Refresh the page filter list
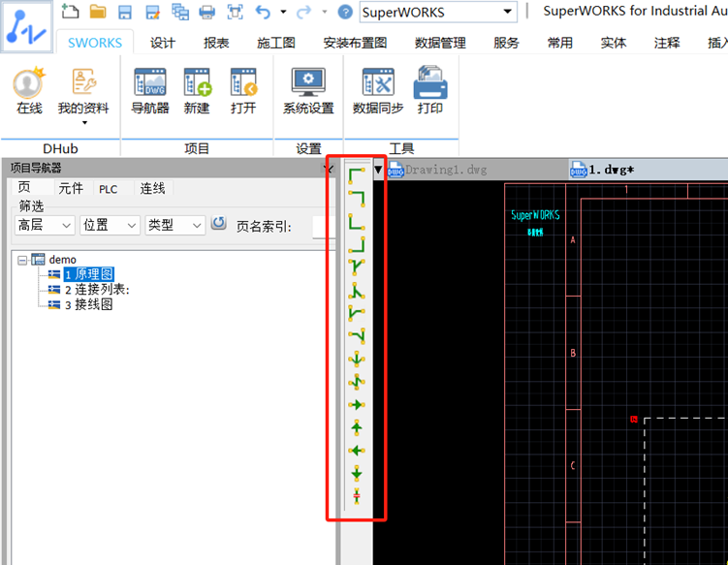This screenshot has height=565, width=728. [219, 223]
